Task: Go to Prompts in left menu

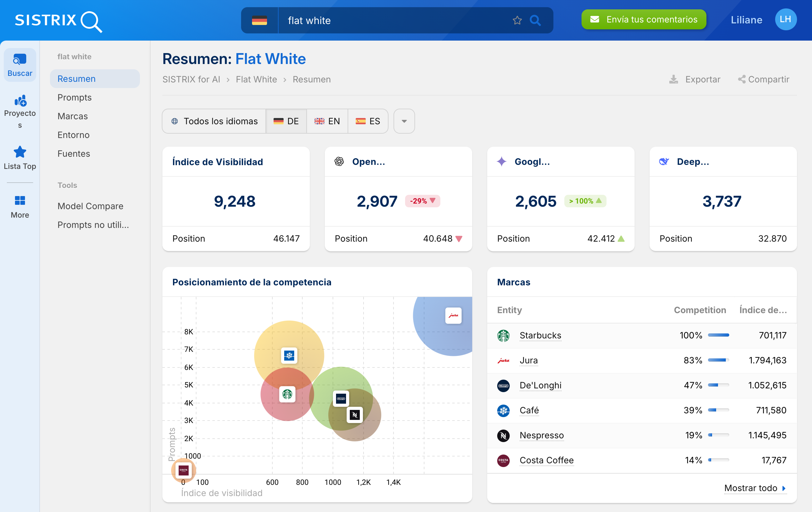Action: (75, 97)
